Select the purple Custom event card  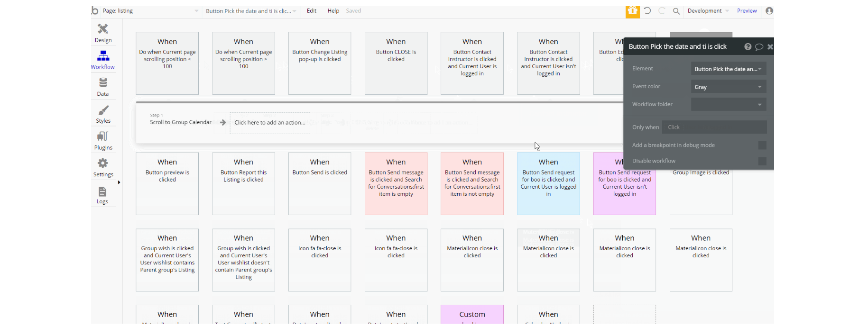[472, 314]
